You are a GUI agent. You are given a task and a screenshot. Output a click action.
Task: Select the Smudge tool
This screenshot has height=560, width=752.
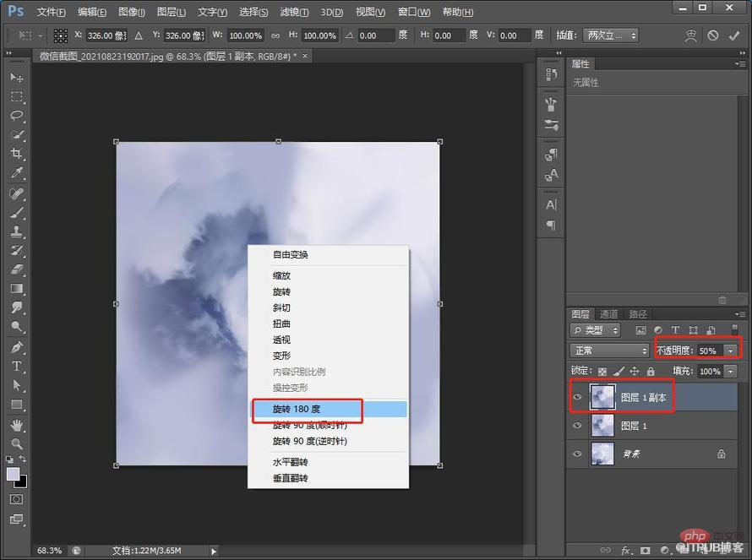point(17,307)
